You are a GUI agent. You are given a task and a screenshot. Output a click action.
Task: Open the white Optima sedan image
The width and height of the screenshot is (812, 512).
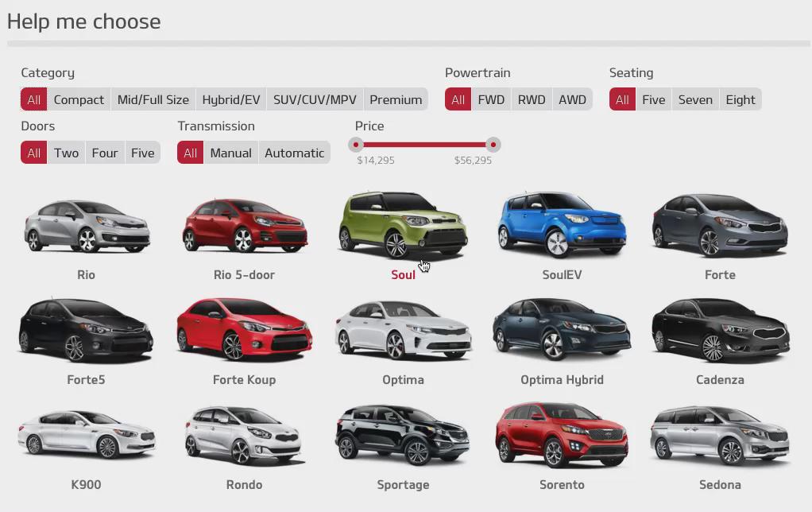click(403, 331)
